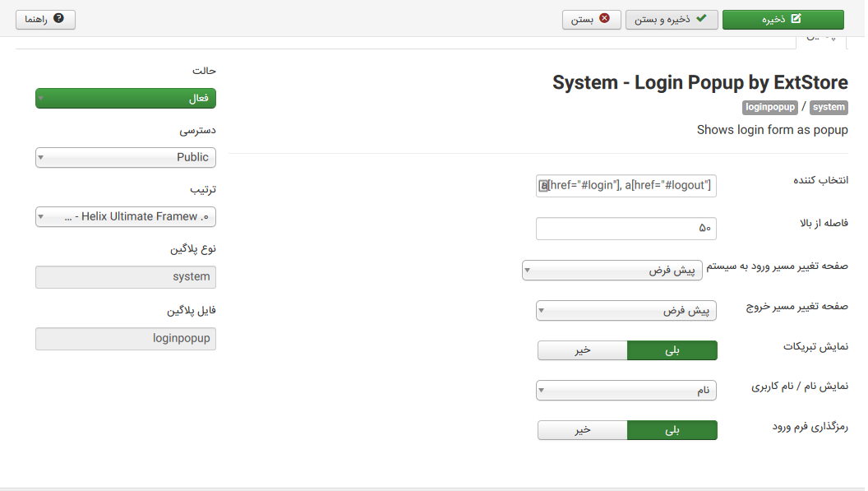Click the Selector (انتخاب کننده) input field

[626, 185]
